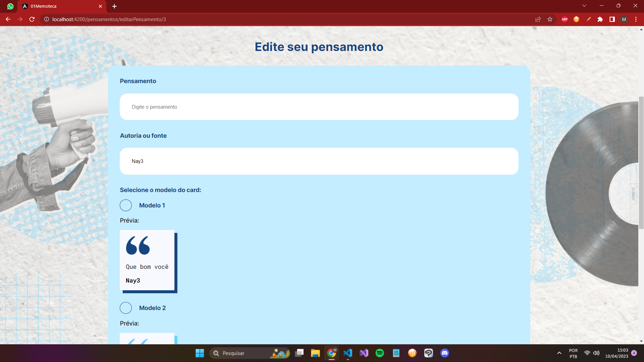
Task: Click the Pesquisar taskbar search box
Action: click(x=250, y=353)
